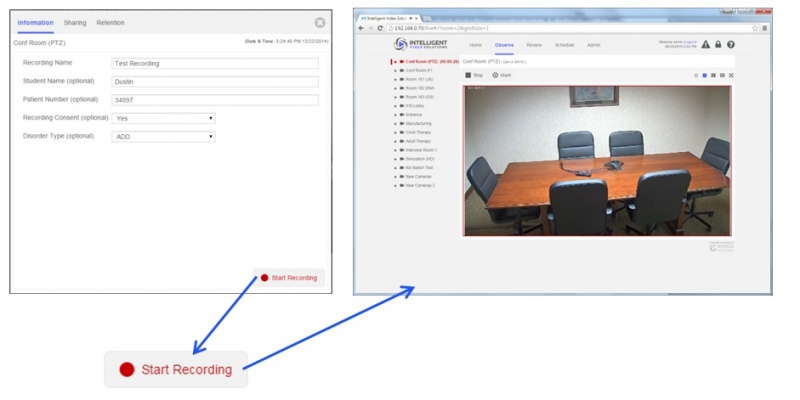
Task: Edit the Recording Name field
Action: pos(215,63)
